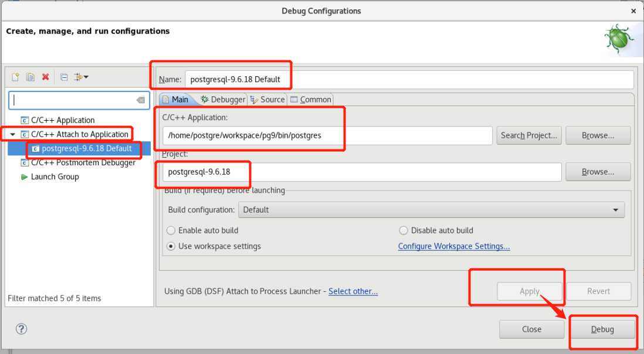The width and height of the screenshot is (644, 354).
Task: Select C/C++ Postmortem Debugger item
Action: (83, 163)
